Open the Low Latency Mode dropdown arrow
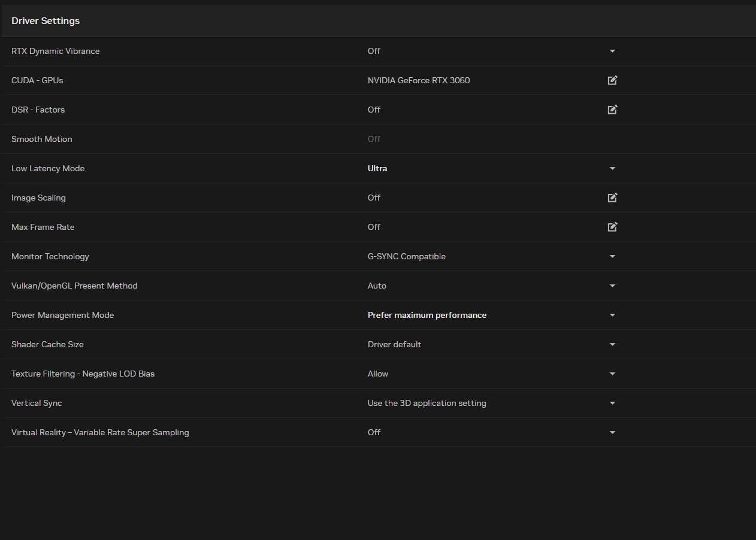Viewport: 756px width, 540px height. click(x=612, y=169)
